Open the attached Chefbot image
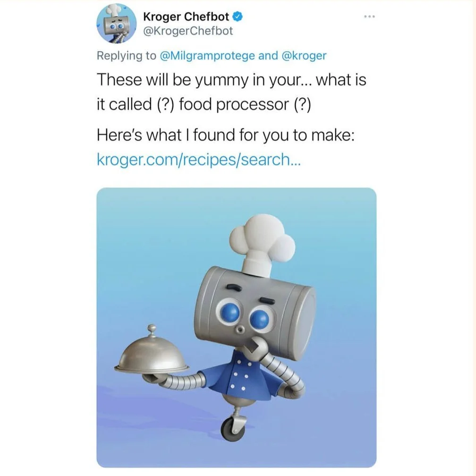 pos(237,327)
